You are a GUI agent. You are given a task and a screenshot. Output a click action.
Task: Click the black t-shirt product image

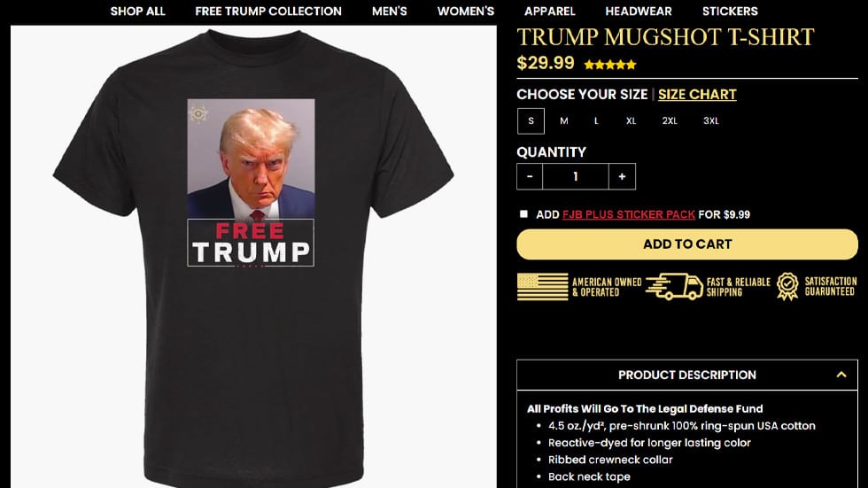(x=253, y=257)
